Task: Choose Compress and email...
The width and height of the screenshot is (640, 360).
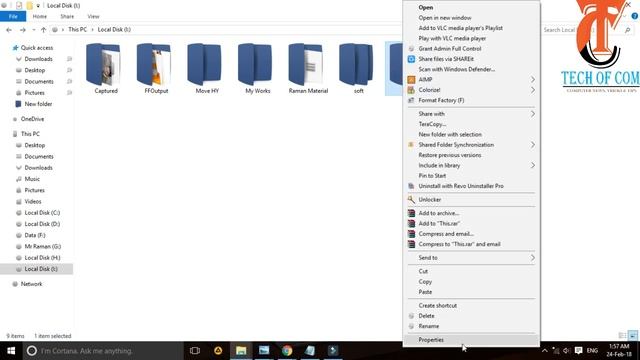Action: point(471,234)
